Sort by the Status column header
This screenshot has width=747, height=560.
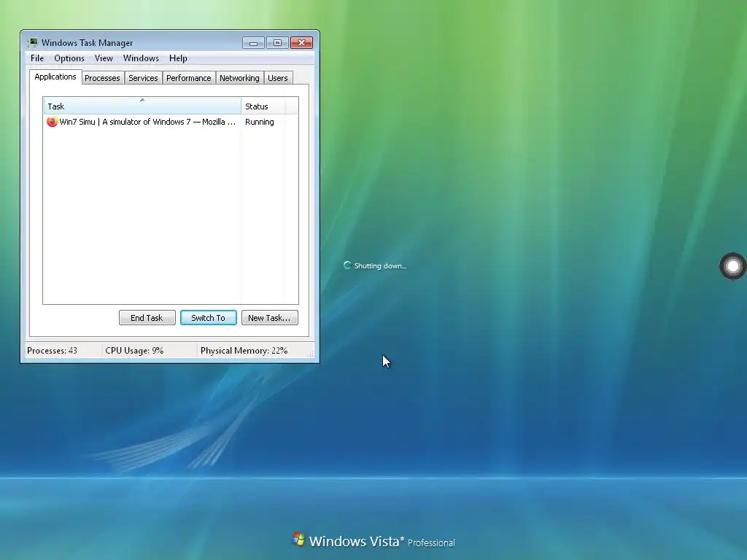(x=263, y=106)
